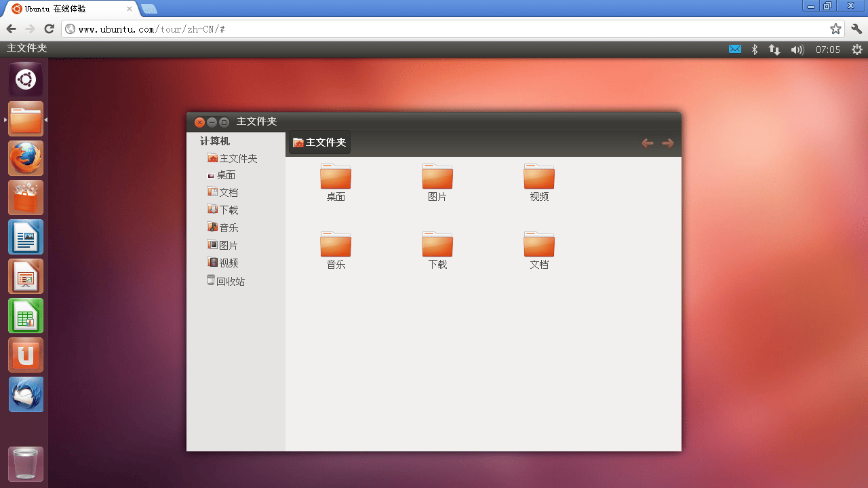Open LibreOffice Impress presentation app
This screenshot has width=868, height=488.
pos(26,277)
